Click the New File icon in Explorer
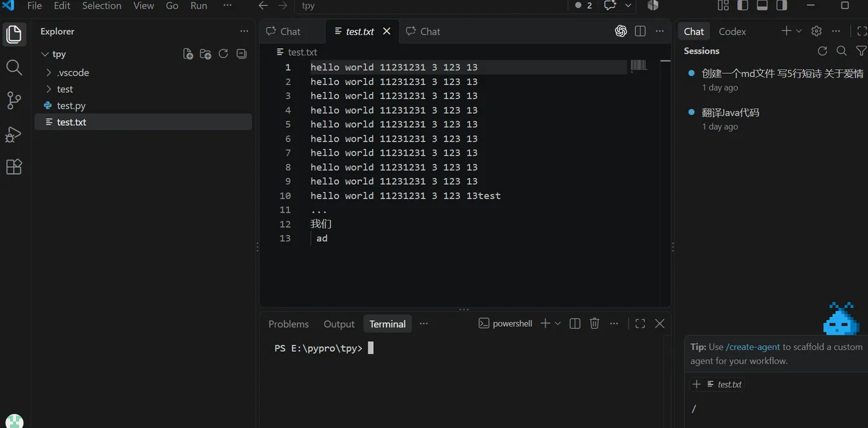Screen dimensions: 868x428 [188, 54]
